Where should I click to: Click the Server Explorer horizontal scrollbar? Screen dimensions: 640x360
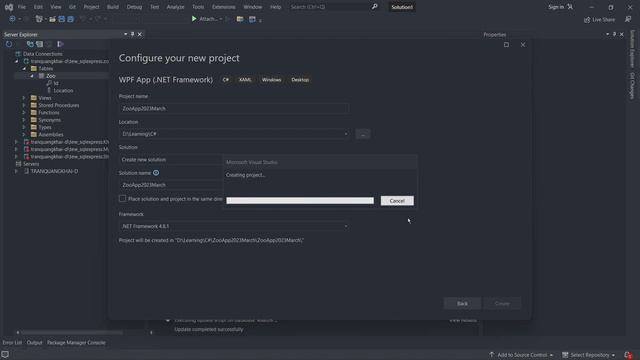(x=72, y=333)
